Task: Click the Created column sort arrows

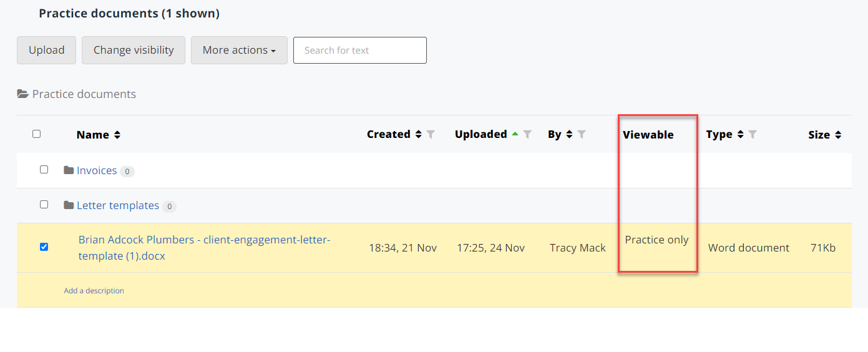Action: pos(418,134)
